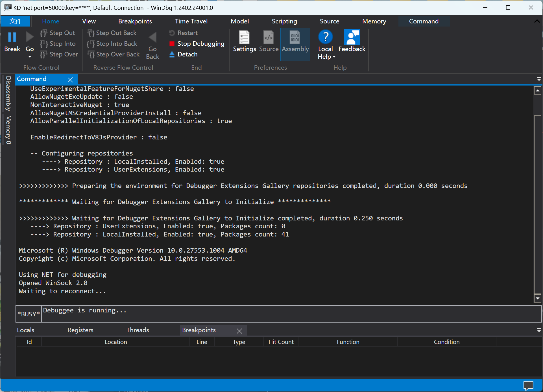The width and height of the screenshot is (543, 392).
Task: Switch to the View ribbon tab
Action: [89, 21]
